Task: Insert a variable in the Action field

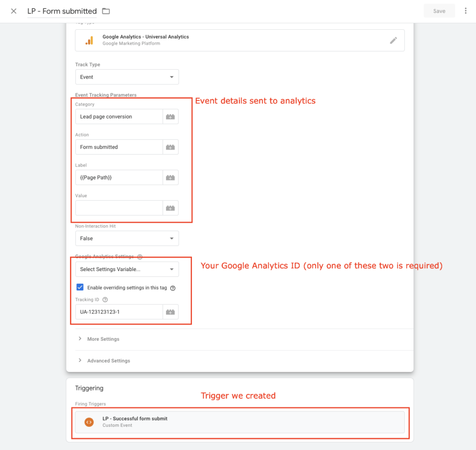Action: [170, 147]
